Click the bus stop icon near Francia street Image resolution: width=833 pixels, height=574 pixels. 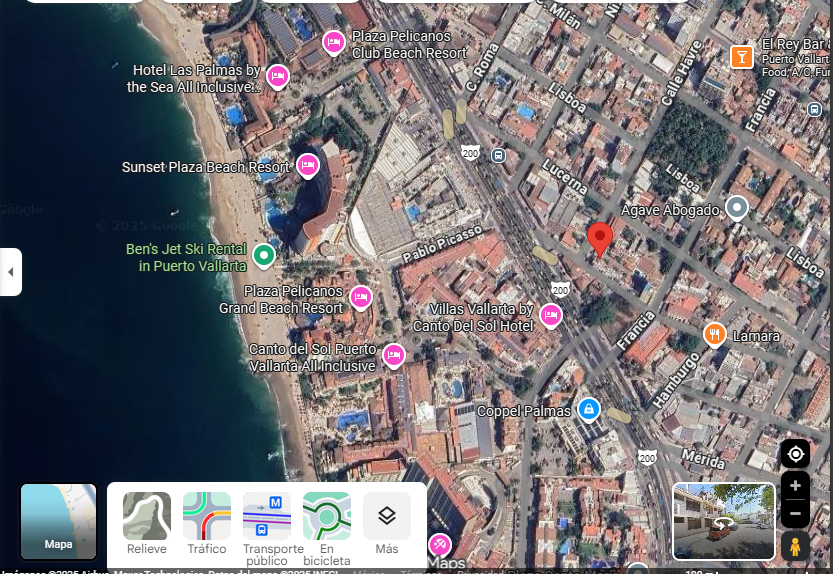814,109
